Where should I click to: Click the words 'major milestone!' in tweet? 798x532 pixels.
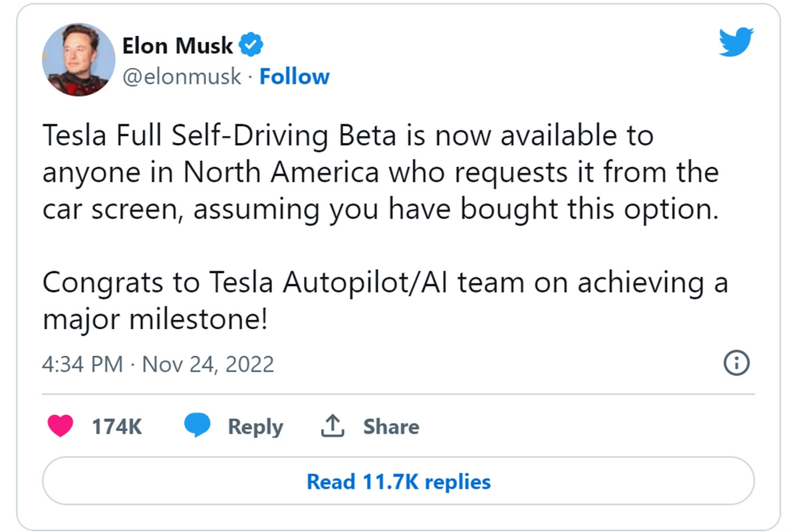155,320
